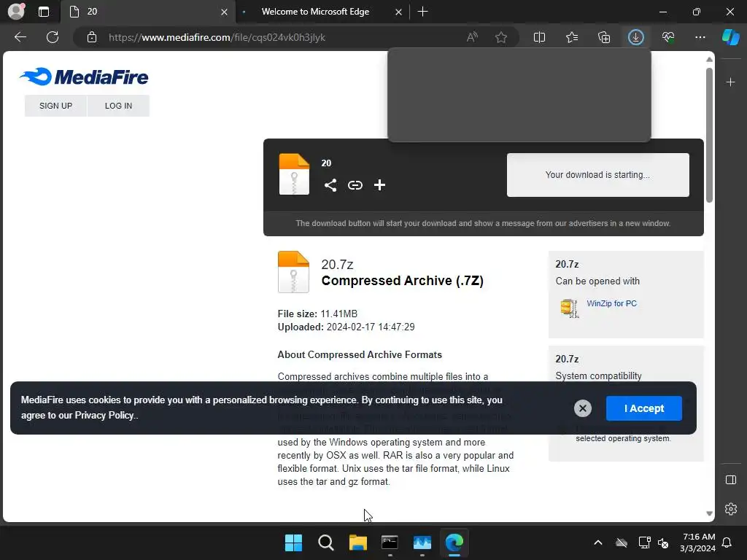Viewport: 747px width, 560px height.
Task: View site info via padlock icon
Action: tap(92, 37)
